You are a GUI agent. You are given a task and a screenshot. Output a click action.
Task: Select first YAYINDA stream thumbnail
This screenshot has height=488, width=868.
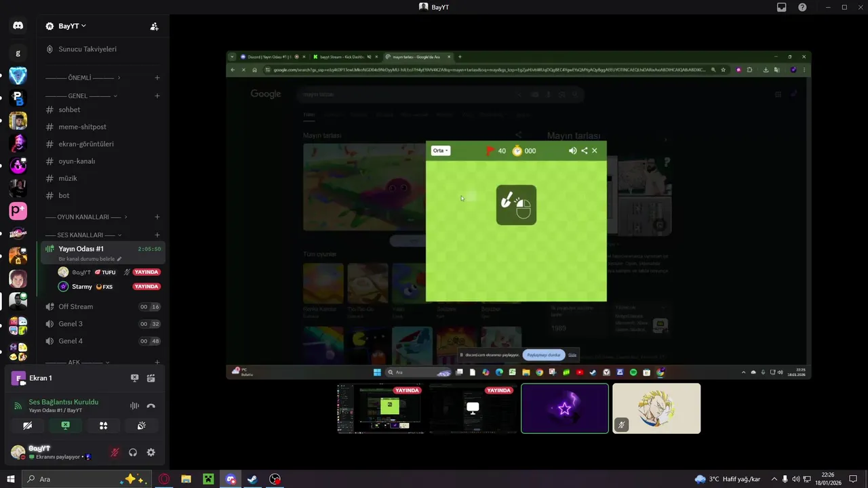point(380,408)
